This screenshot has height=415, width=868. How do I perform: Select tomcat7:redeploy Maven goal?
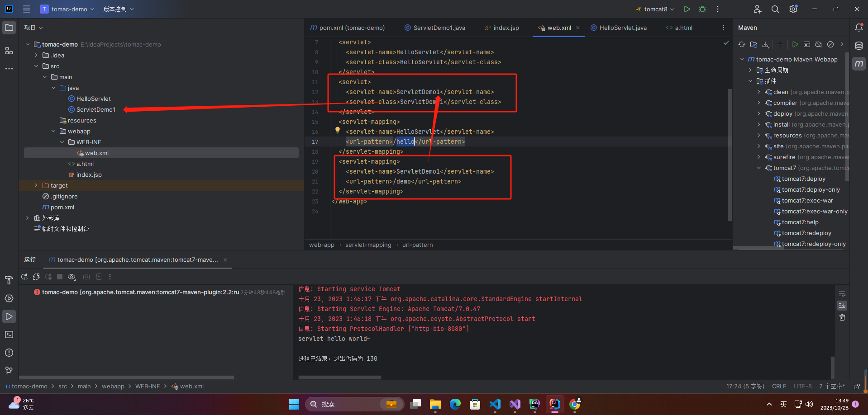(806, 233)
